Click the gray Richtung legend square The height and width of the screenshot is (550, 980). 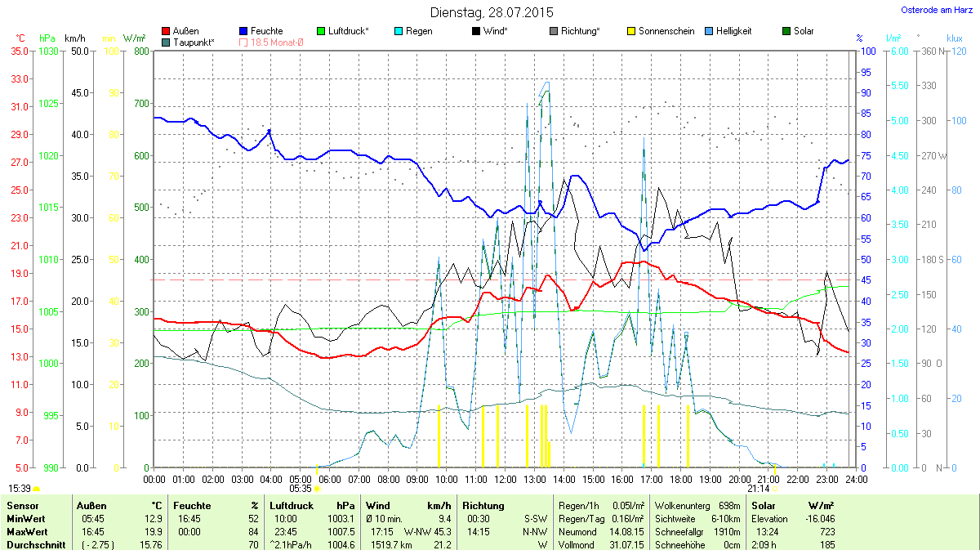(554, 31)
